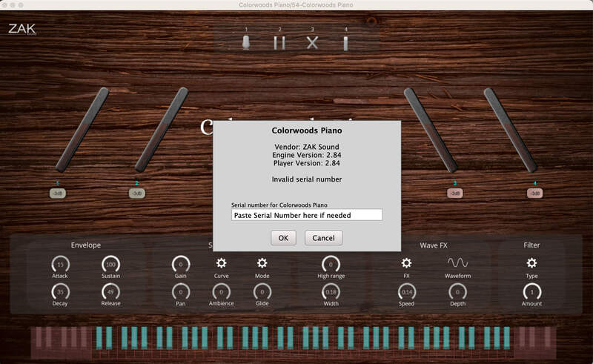
Task: Click the filter Amount knob
Action: coord(531,292)
